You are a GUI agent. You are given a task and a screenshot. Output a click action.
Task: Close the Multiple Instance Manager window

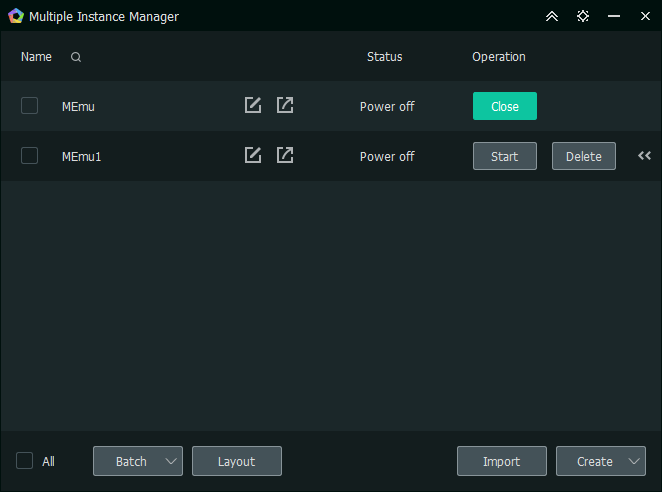coord(645,16)
